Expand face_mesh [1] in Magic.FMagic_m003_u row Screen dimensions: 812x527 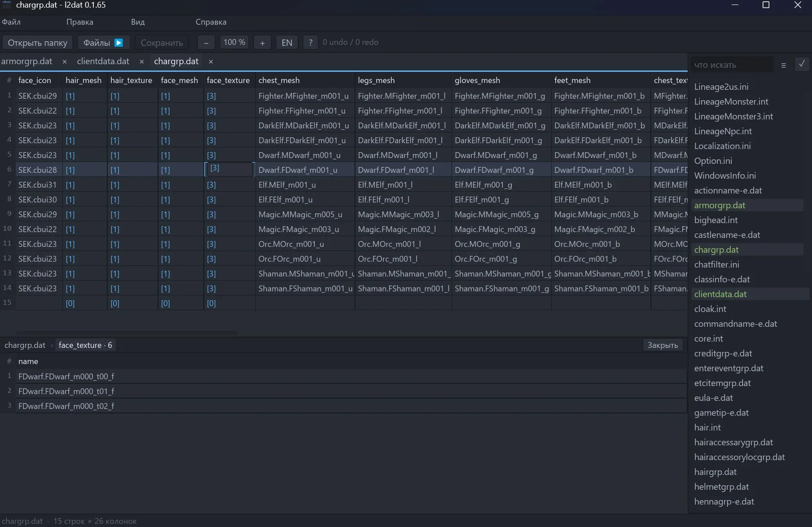[166, 229]
